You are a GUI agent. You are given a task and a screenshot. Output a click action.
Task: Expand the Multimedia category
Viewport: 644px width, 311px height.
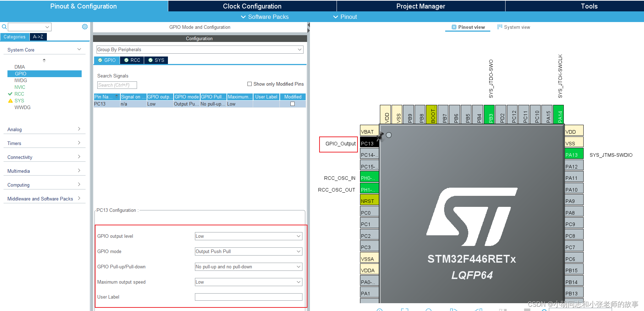tap(44, 171)
